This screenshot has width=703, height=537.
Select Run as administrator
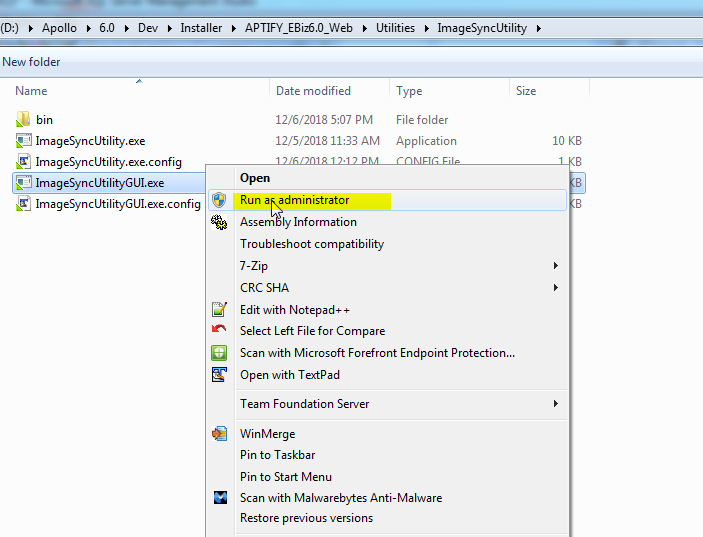tap(295, 200)
